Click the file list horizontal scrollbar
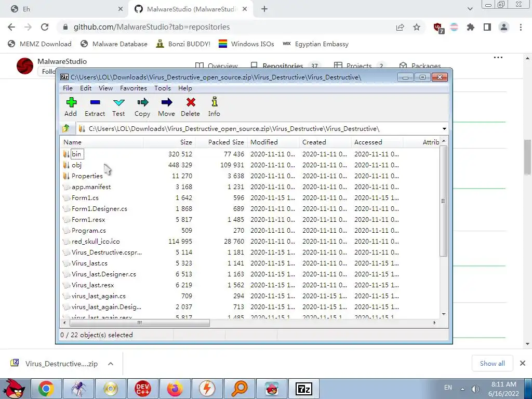The image size is (532, 399). tap(139, 323)
